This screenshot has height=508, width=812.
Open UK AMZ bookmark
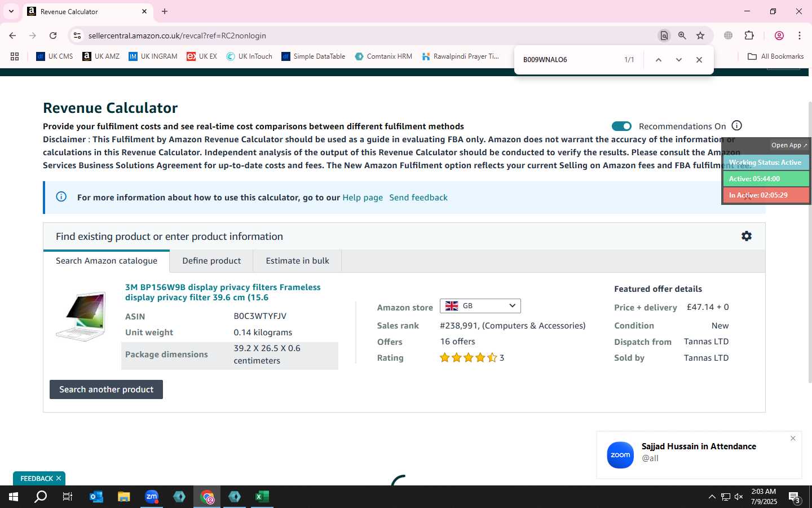point(101,56)
